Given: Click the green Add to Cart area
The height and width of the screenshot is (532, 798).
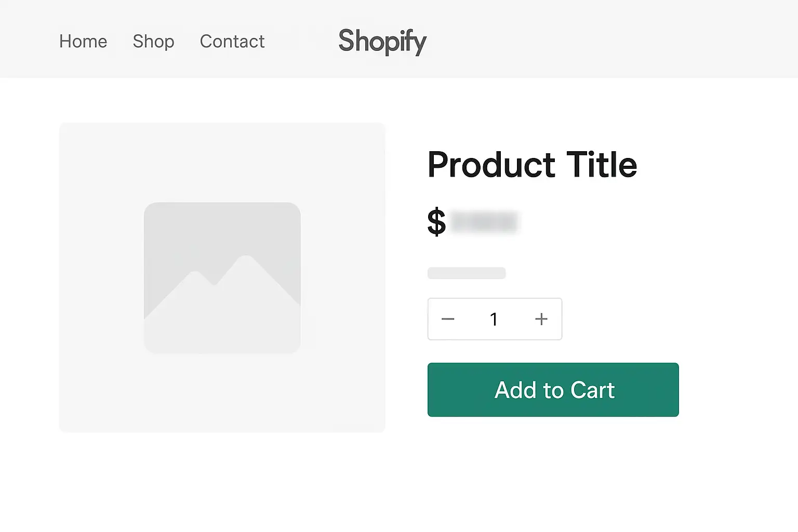Looking at the screenshot, I should tap(553, 390).
